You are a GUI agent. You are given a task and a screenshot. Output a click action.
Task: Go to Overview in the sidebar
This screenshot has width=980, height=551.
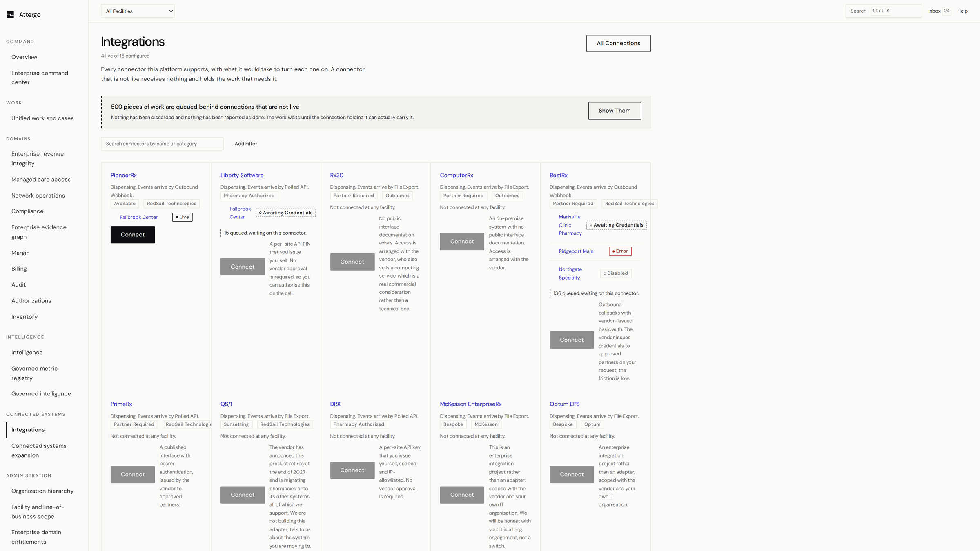[x=24, y=57]
